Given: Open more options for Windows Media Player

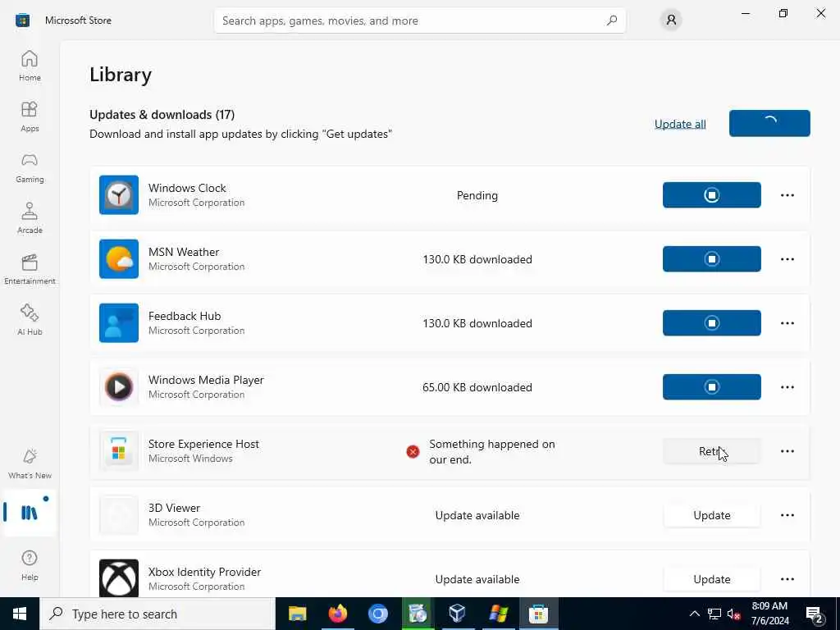Looking at the screenshot, I should [787, 387].
